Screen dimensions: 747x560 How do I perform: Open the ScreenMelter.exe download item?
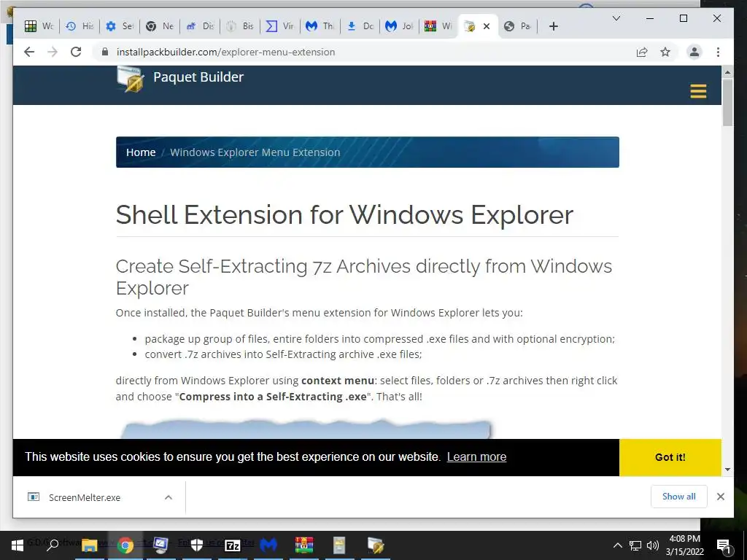(x=85, y=497)
